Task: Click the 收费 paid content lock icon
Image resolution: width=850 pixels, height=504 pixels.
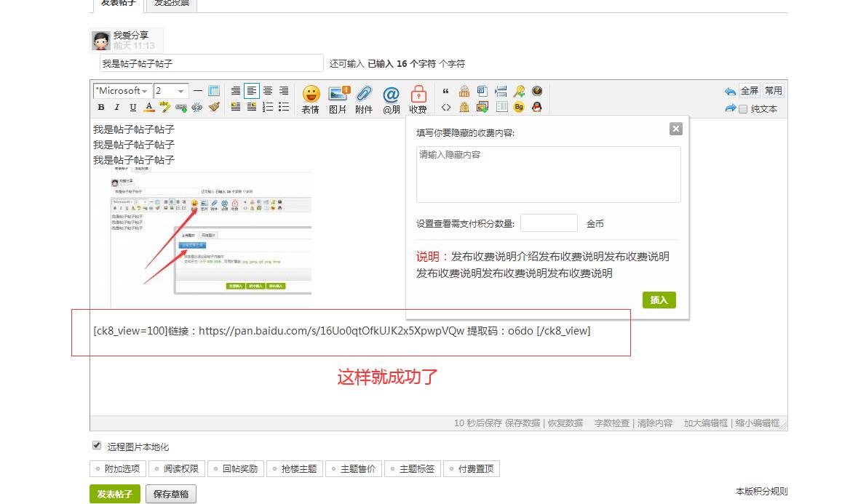Action: (x=418, y=99)
